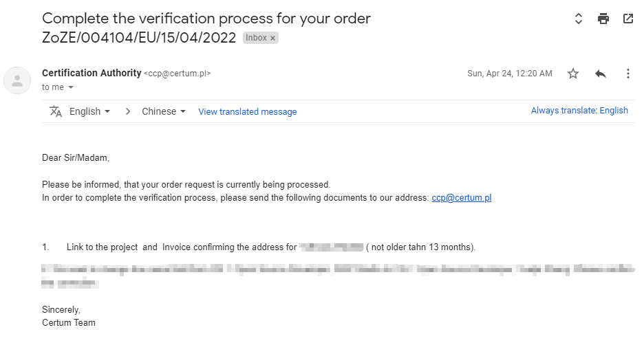Click the sender name Certification Authority

(92, 73)
